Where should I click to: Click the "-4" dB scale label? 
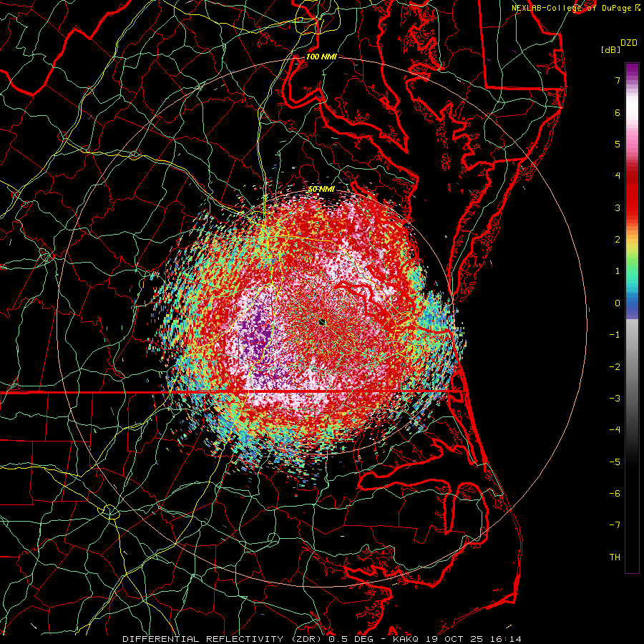coord(615,430)
